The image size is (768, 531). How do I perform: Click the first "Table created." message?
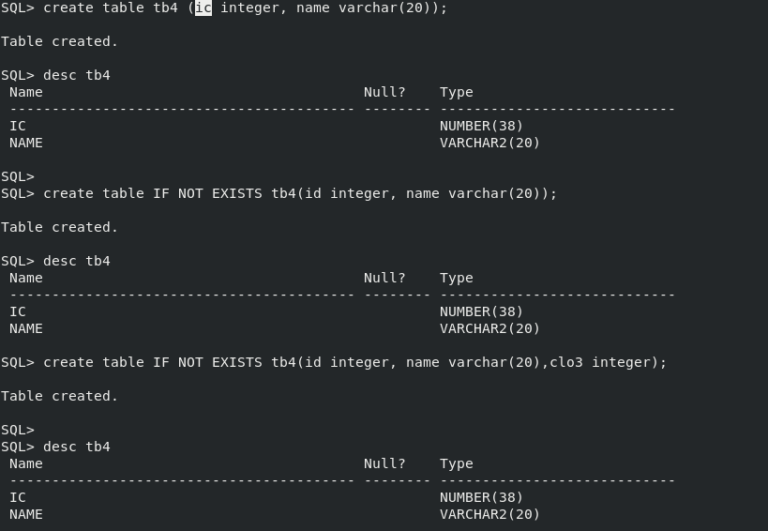pos(59,41)
